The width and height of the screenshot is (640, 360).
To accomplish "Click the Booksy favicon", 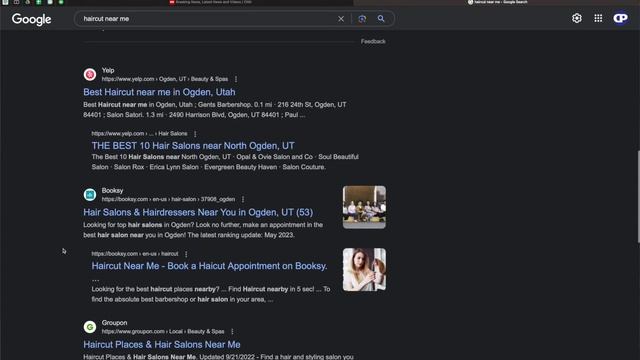I will pos(90,195).
